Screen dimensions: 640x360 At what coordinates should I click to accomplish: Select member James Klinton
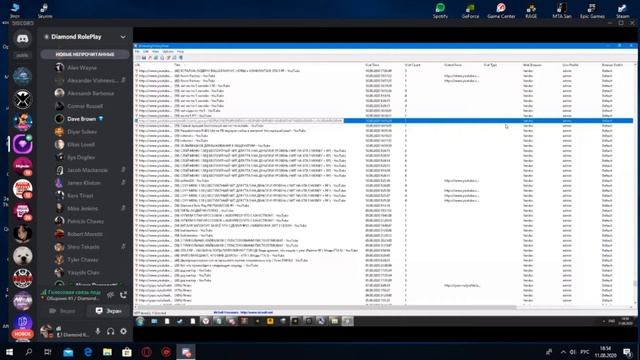tap(85, 183)
